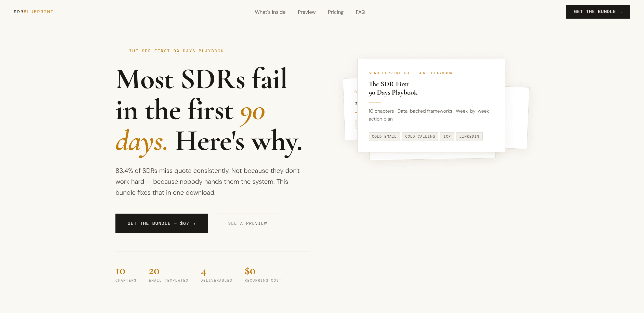
Task: Jump to the FAQ nav link
Action: [x=360, y=12]
